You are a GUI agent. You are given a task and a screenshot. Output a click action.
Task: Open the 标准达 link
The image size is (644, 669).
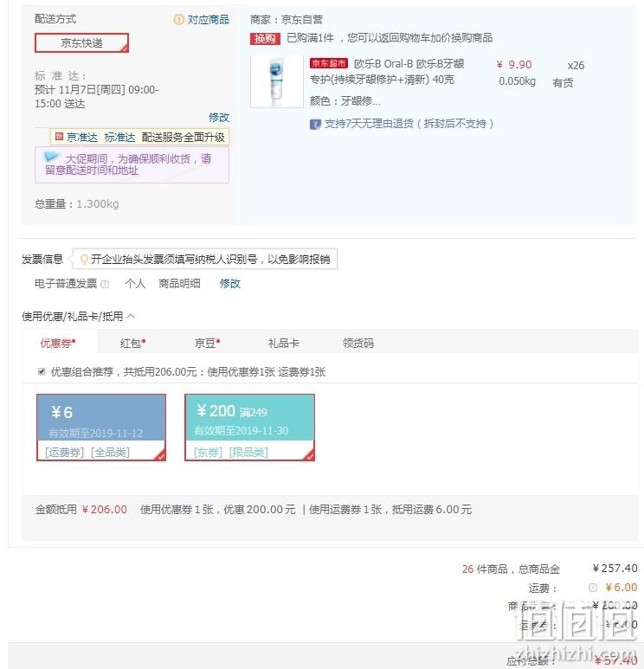(x=119, y=138)
